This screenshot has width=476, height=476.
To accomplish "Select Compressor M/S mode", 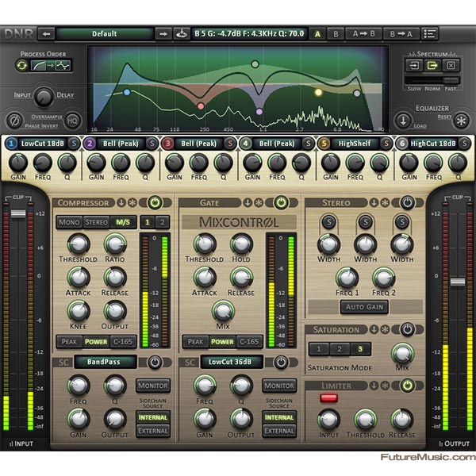I will point(123,222).
